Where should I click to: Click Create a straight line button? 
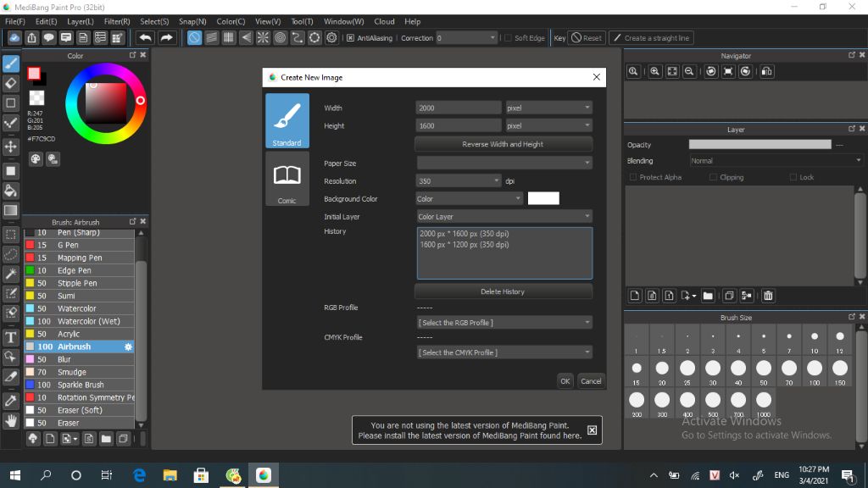point(652,38)
